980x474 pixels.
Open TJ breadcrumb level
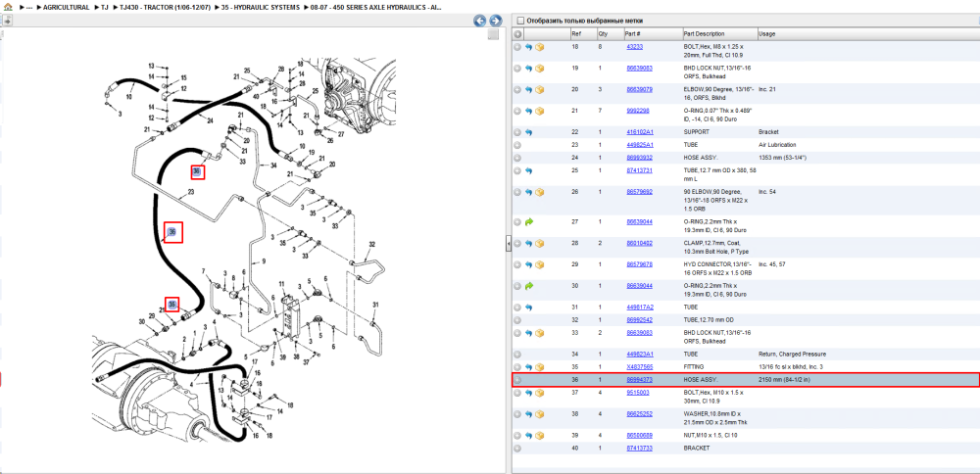pyautogui.click(x=105, y=8)
